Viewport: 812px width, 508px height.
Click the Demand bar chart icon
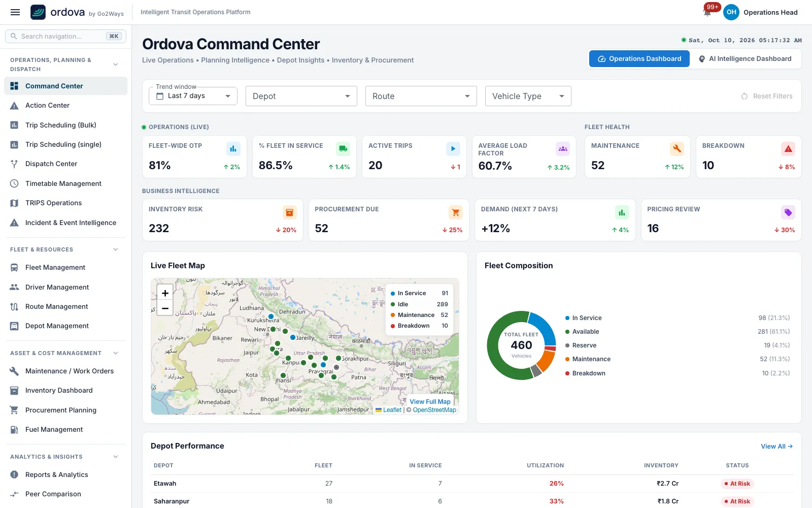coord(622,212)
